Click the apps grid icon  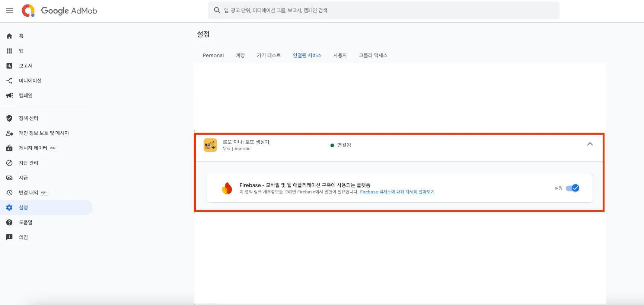(9, 51)
